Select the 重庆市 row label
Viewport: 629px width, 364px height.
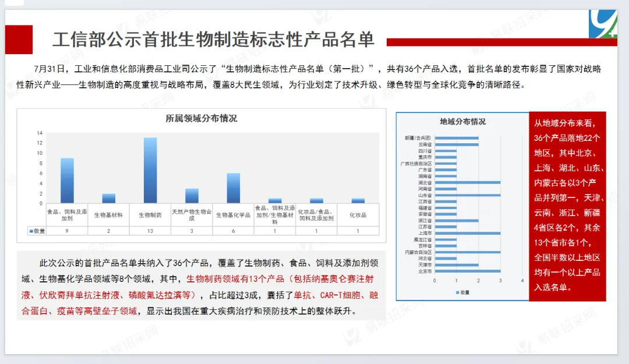click(425, 157)
